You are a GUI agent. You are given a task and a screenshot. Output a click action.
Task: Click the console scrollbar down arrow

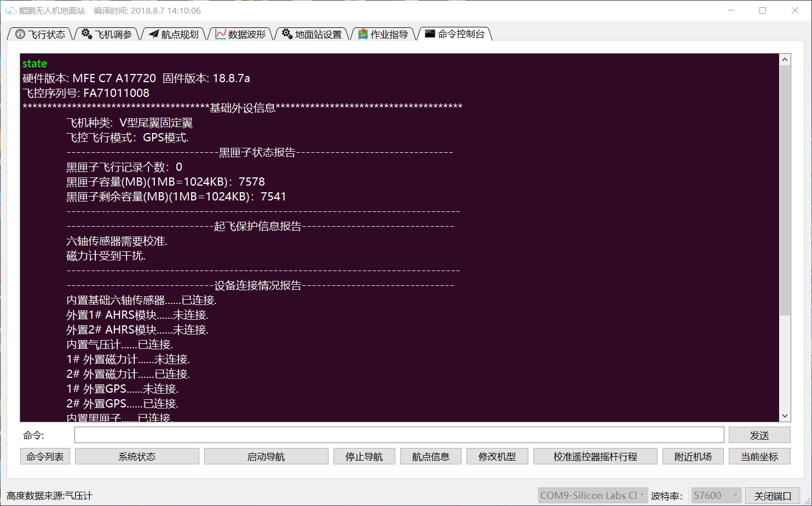coord(785,416)
